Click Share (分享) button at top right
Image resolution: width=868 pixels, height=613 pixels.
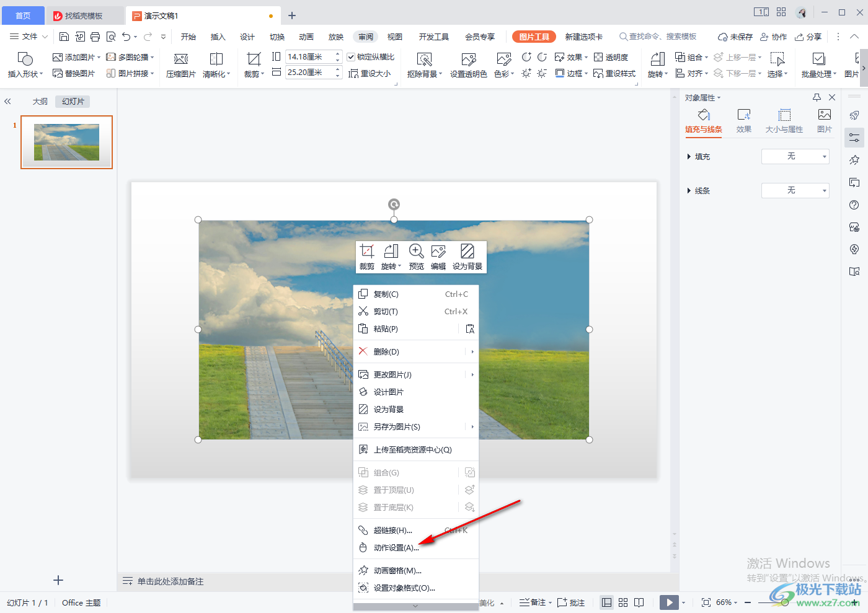click(808, 37)
